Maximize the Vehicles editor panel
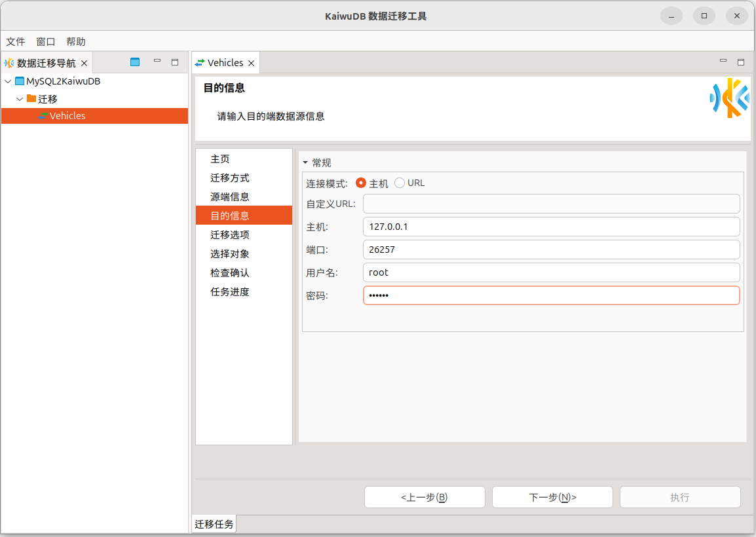Screen dimensions: 756x537 pyautogui.click(x=741, y=62)
